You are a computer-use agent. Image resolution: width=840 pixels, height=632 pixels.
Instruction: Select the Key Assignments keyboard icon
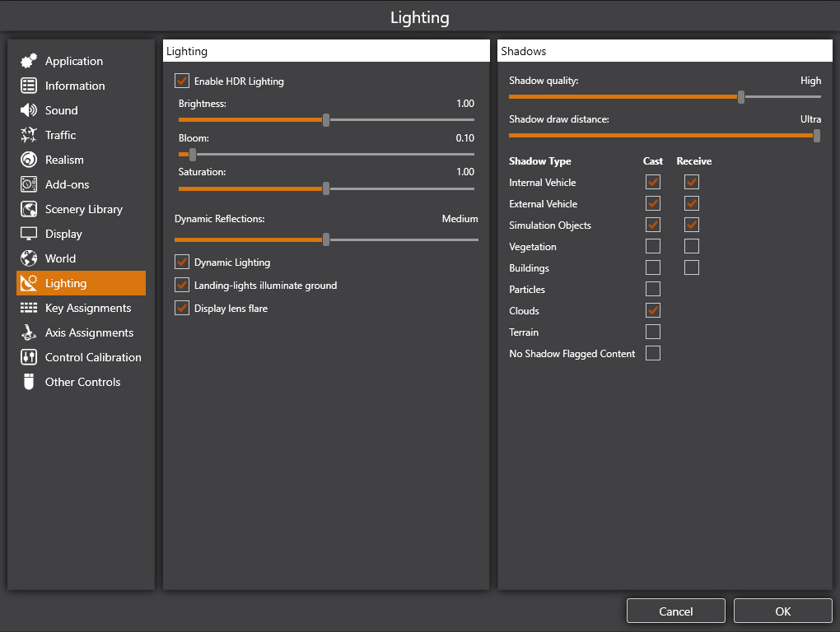pos(29,308)
